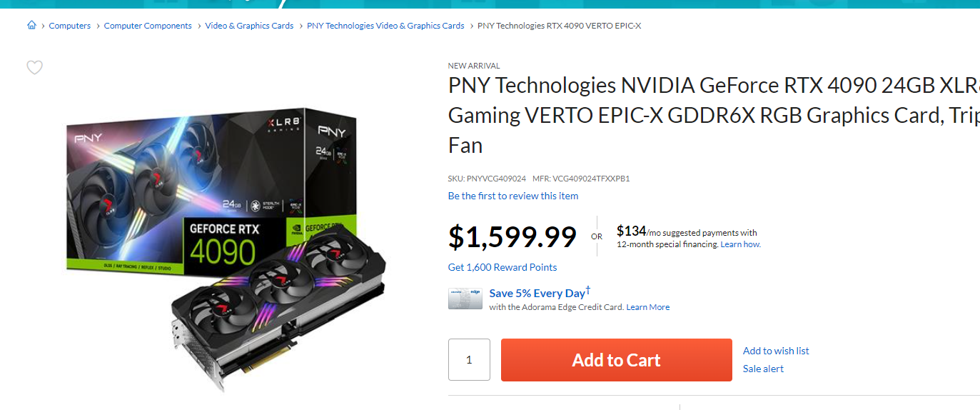Screen dimensions: 980x410
Task: Click Be the first to review
Action: click(513, 196)
